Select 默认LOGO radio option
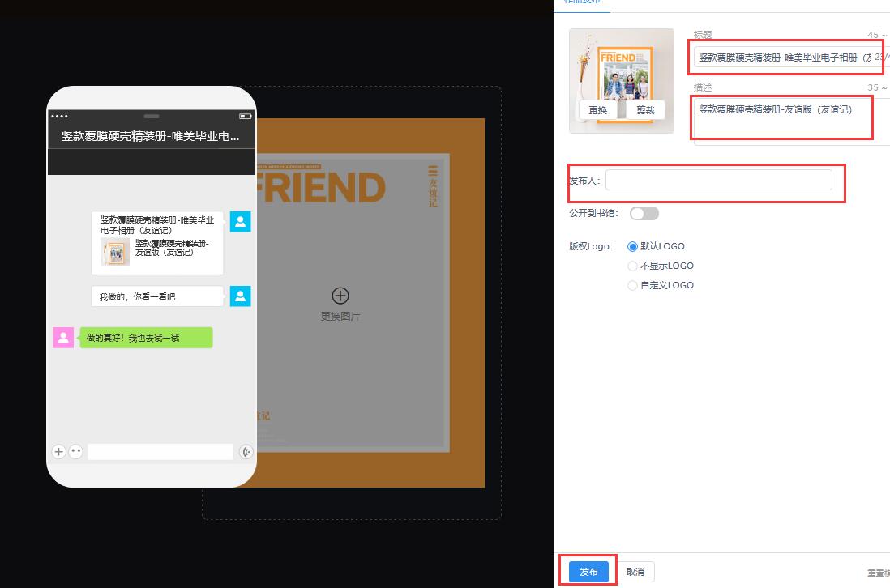890x588 pixels. (632, 246)
